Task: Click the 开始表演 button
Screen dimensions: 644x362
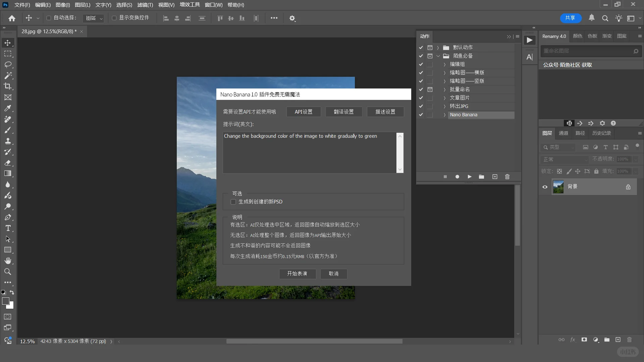Action: pyautogui.click(x=297, y=274)
